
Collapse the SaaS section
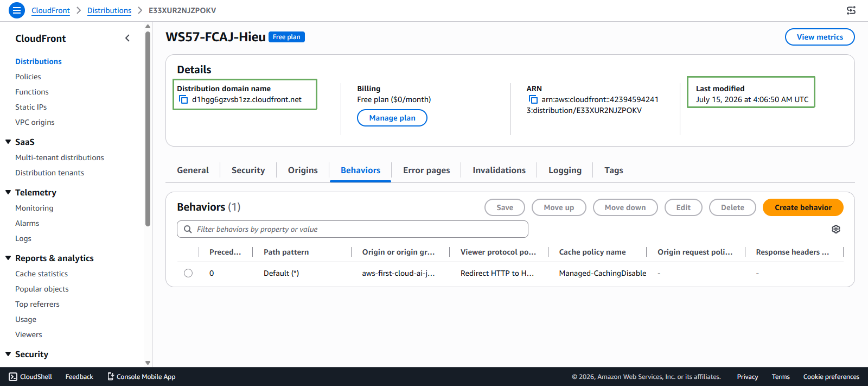pyautogui.click(x=8, y=142)
